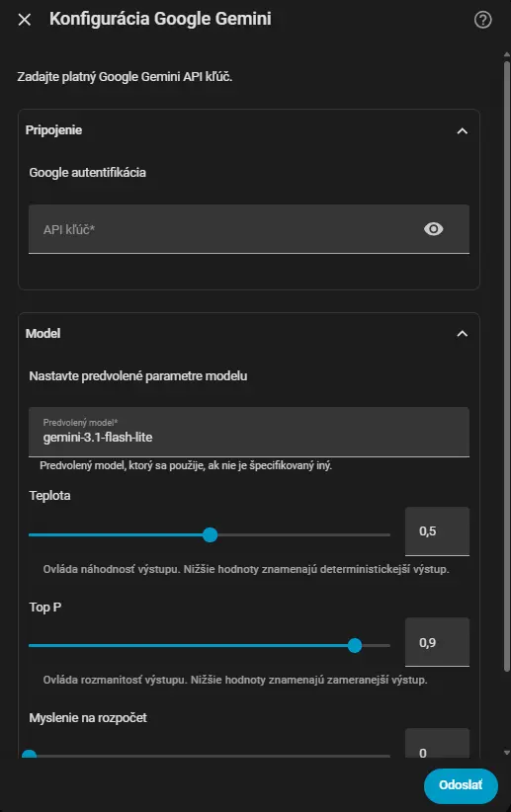Click the Myslenie na rozpočet value box
Image resolution: width=511 pixels, height=812 pixels.
point(437,744)
